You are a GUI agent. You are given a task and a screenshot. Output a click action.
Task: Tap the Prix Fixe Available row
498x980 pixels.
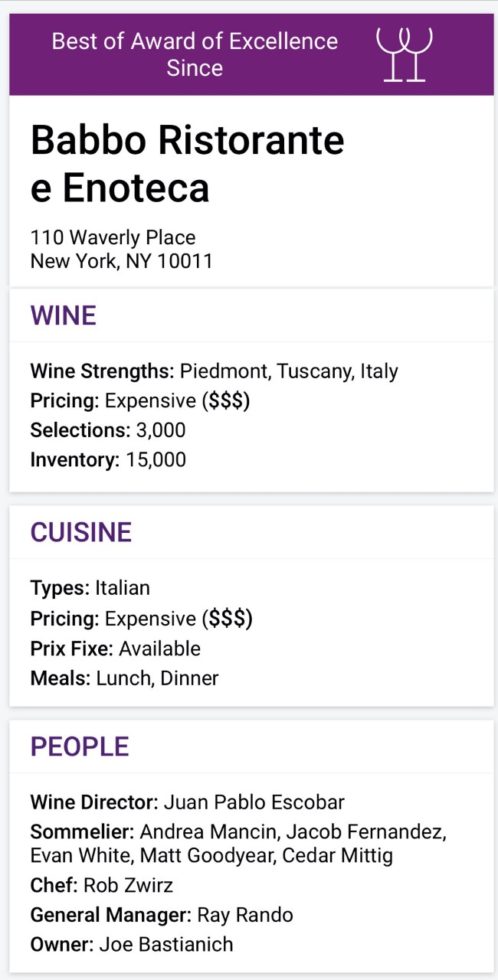(x=116, y=648)
